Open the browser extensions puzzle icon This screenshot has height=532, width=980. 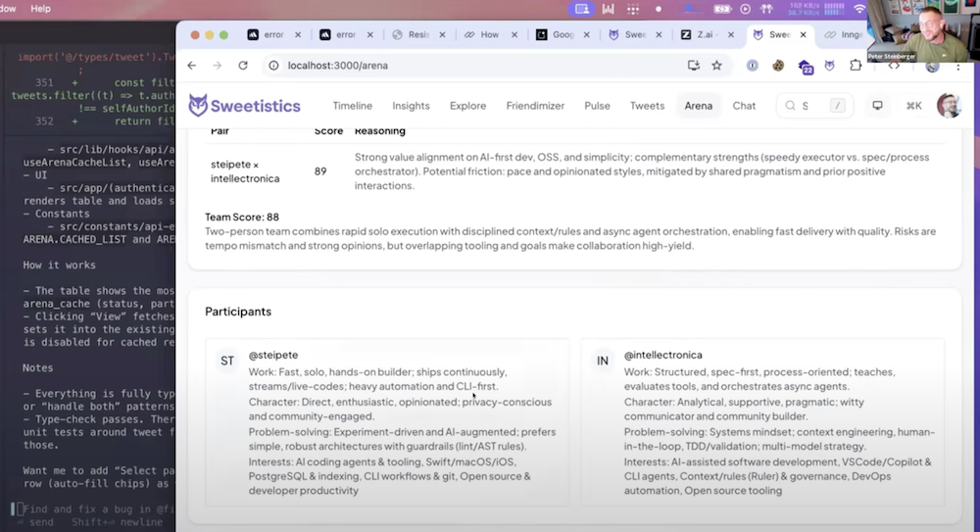856,66
